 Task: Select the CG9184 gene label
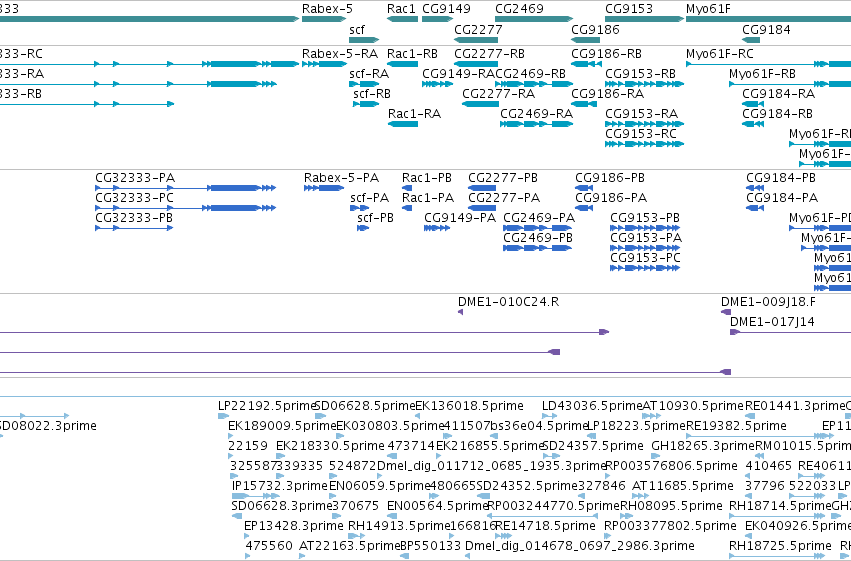click(x=766, y=30)
